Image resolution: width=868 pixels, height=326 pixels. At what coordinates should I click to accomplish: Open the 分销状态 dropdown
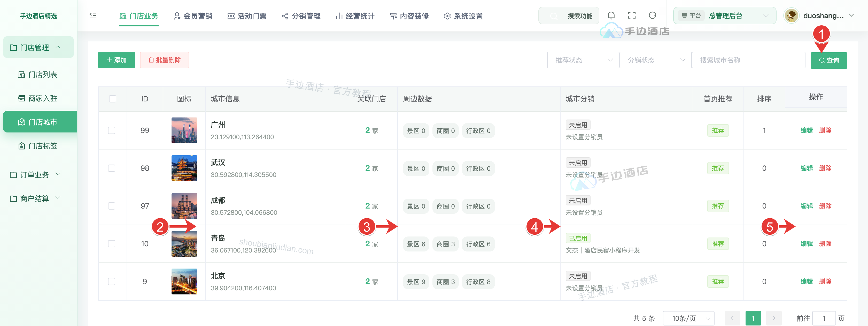click(655, 60)
